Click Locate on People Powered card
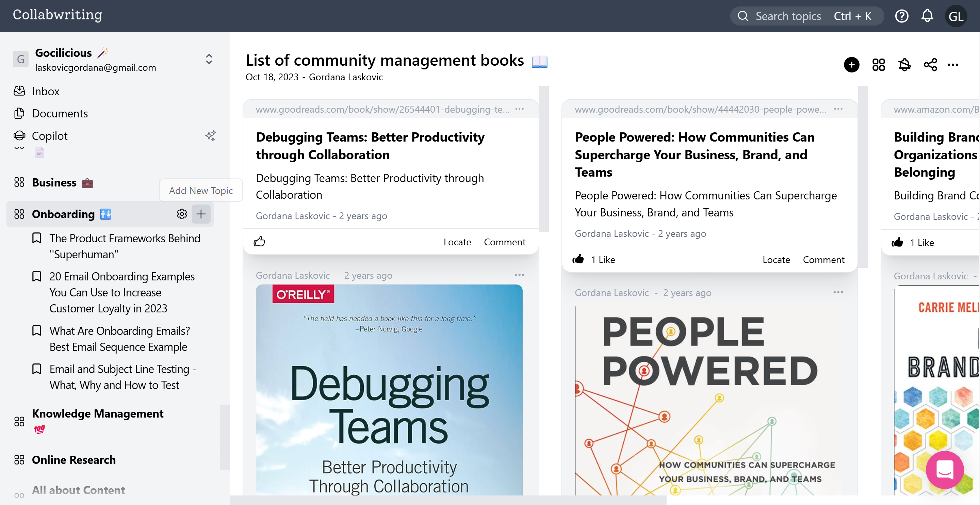This screenshot has height=505, width=980. click(x=776, y=260)
